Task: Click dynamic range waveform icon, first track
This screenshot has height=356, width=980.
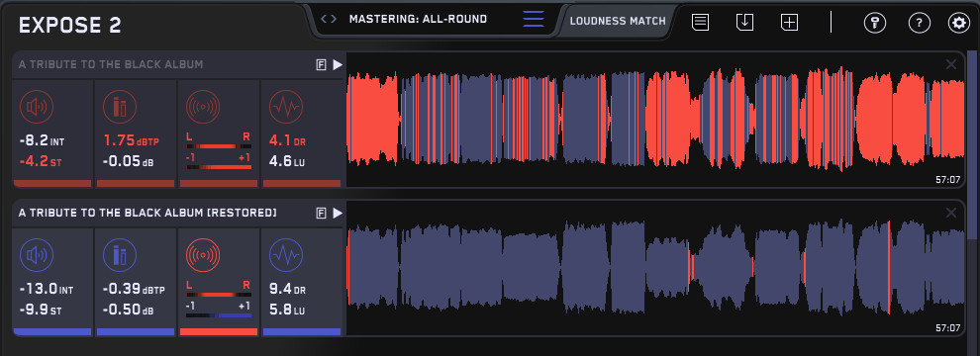Action: coord(286,107)
